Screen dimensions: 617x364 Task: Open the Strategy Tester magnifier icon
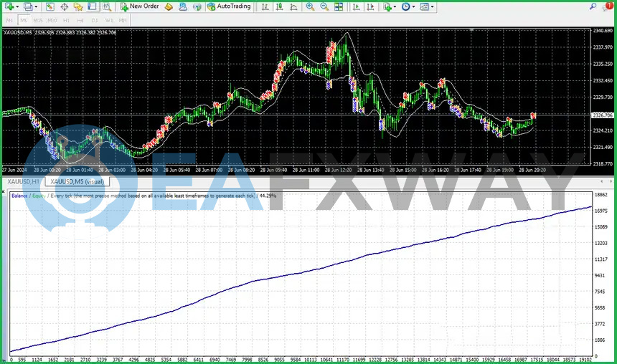tap(107, 6)
